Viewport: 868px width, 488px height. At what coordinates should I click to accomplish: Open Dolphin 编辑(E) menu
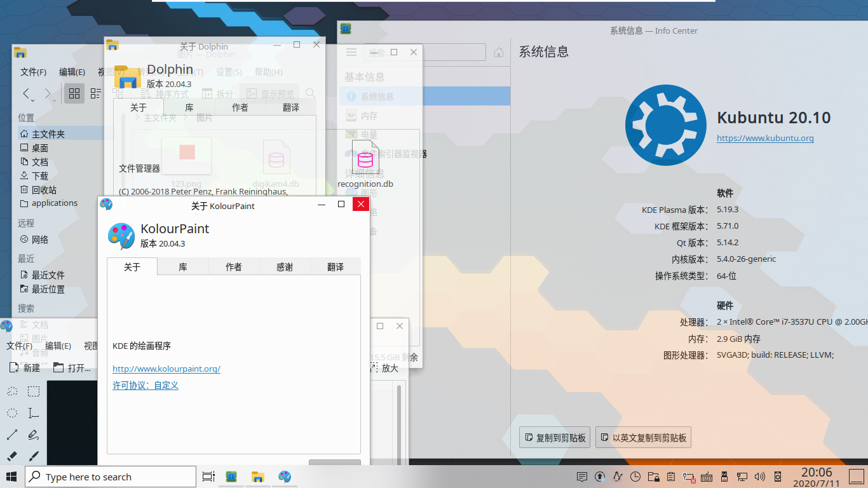pos(72,72)
